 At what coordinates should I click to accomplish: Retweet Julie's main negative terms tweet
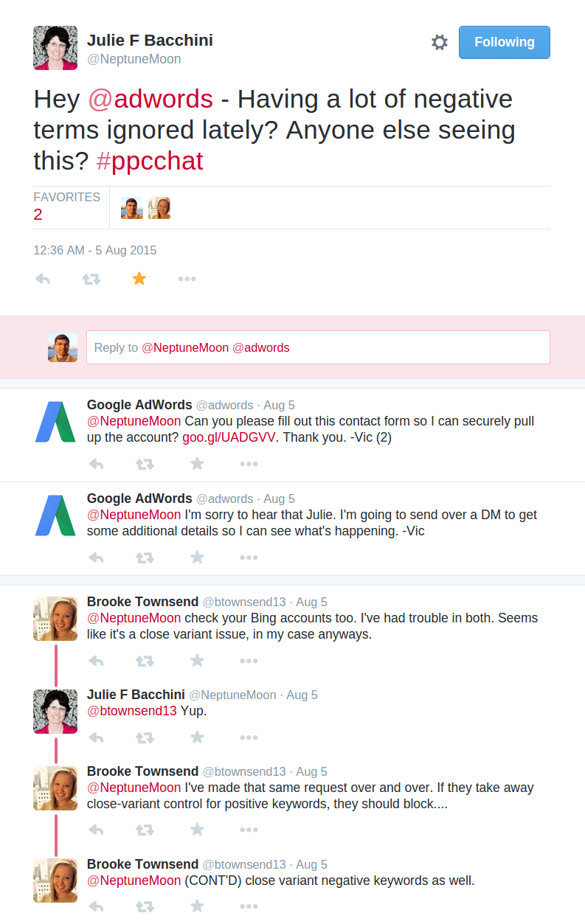91,279
